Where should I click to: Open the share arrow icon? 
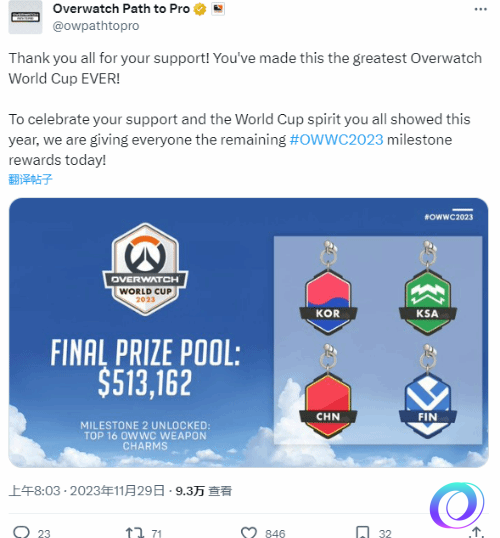476,533
